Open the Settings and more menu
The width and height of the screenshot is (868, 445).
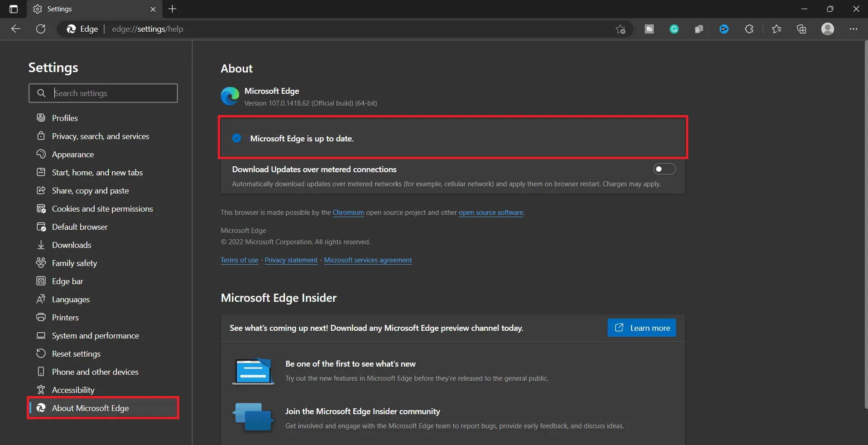(x=854, y=29)
